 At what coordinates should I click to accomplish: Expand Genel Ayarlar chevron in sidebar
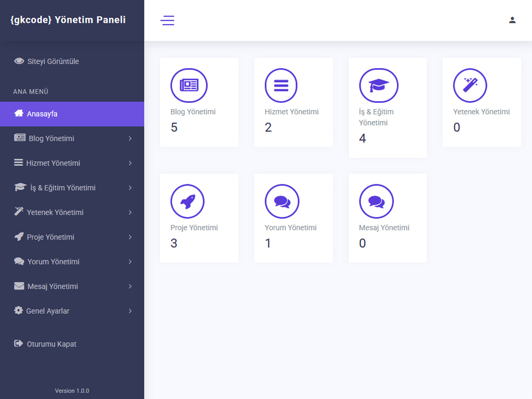130,311
